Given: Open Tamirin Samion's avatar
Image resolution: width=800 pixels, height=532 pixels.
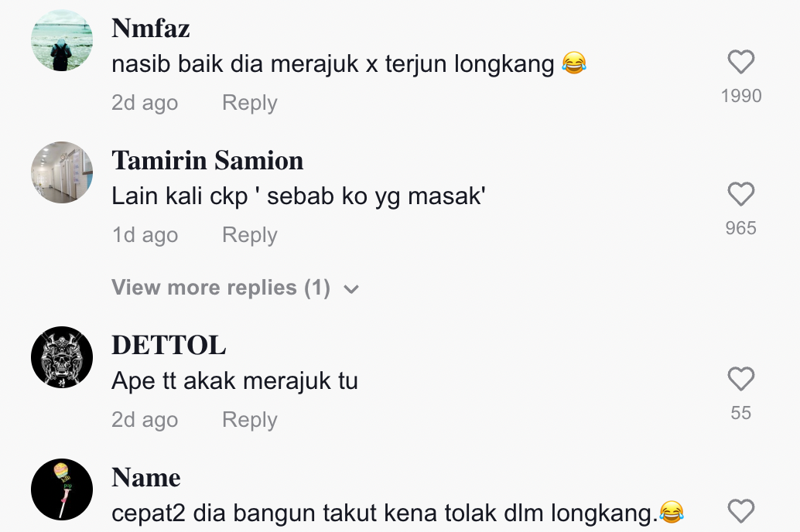Looking at the screenshot, I should (62, 172).
